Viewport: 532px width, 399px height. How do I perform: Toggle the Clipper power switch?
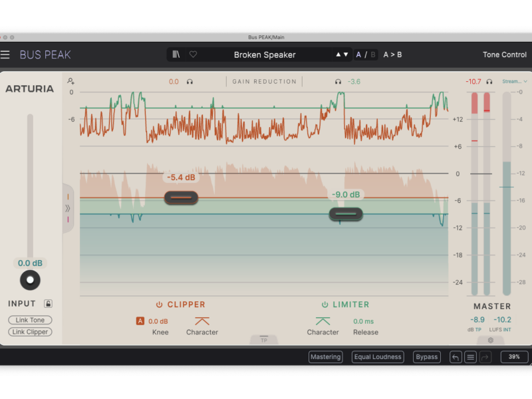click(x=160, y=305)
